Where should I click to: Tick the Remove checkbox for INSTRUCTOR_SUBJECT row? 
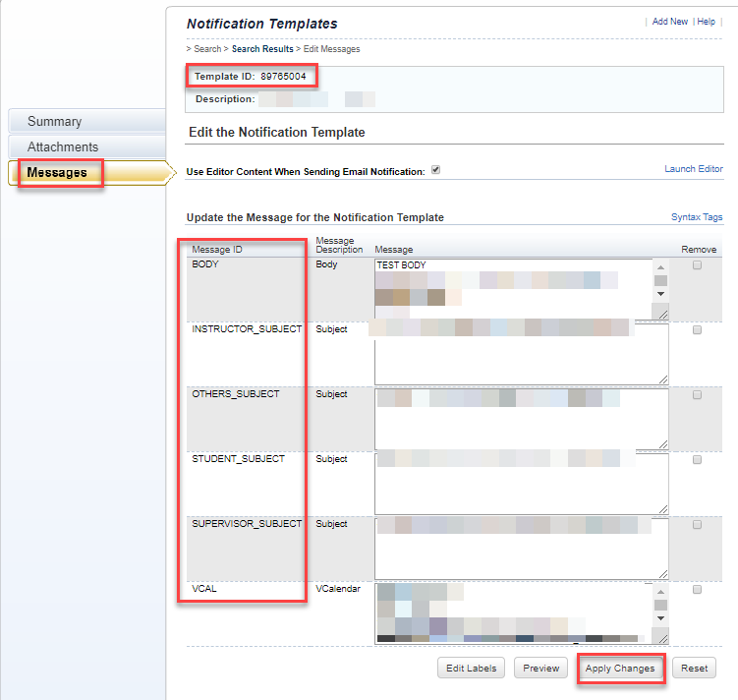[x=697, y=330]
